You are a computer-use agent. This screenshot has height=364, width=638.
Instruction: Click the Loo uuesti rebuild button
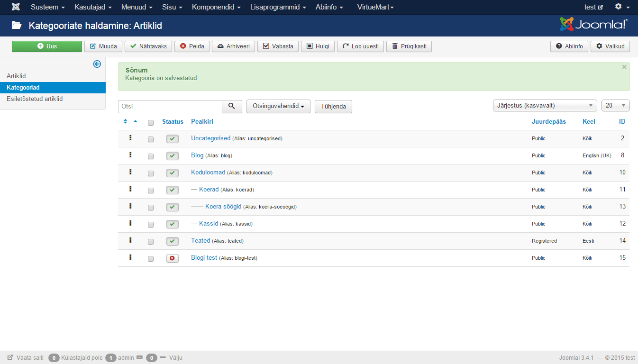click(360, 46)
